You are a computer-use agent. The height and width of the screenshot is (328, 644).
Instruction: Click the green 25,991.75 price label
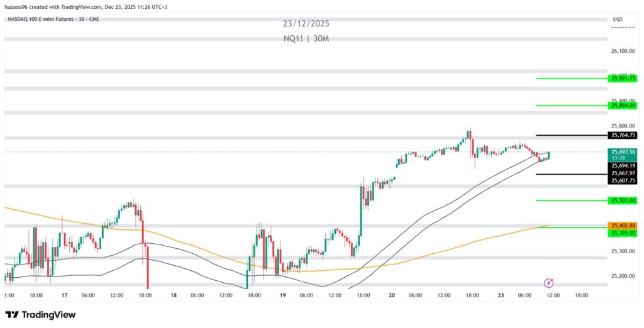click(623, 79)
